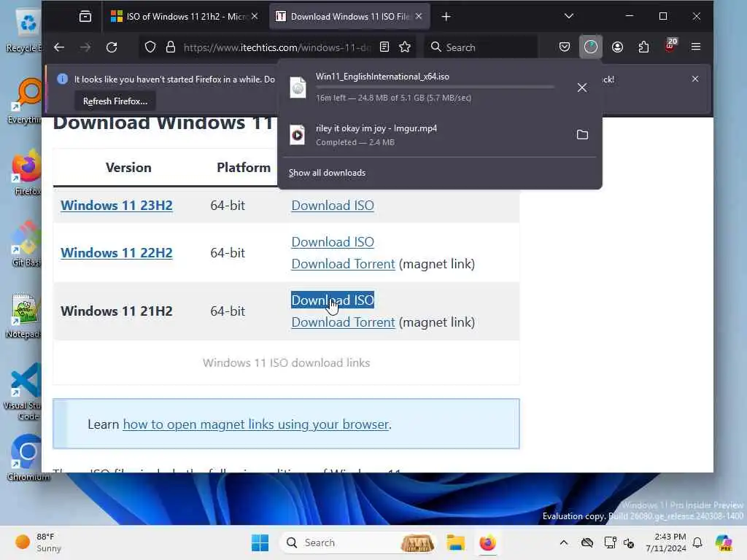Click Show all downloads
This screenshot has width=747, height=560.
pos(328,173)
